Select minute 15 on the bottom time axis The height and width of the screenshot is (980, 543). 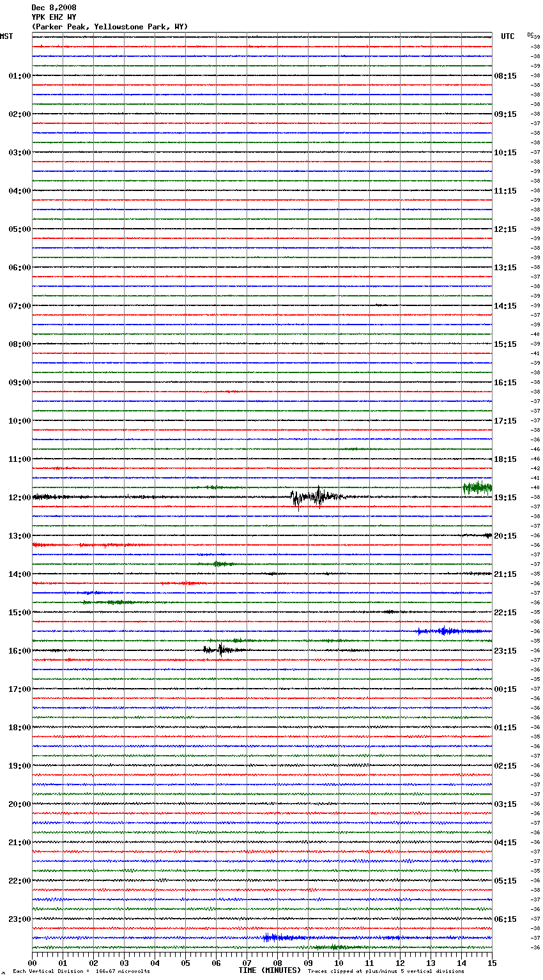pos(491,963)
